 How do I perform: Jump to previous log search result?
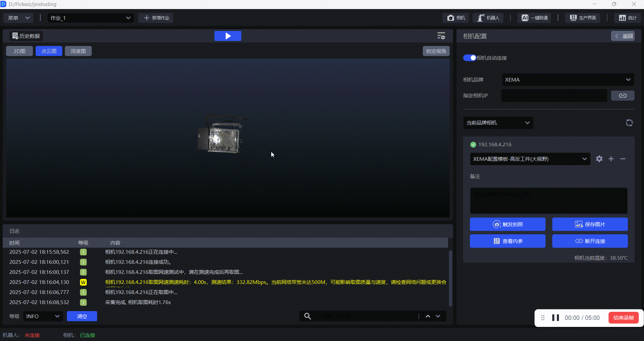tap(428, 316)
